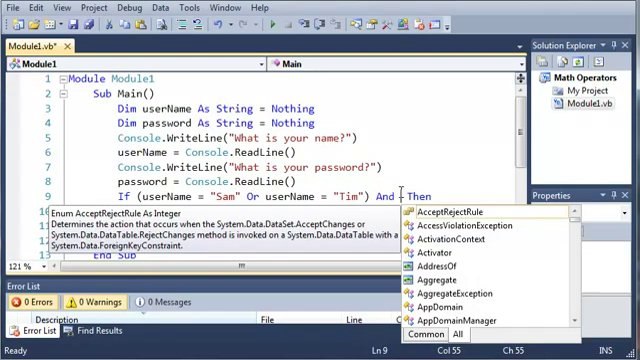The image size is (640, 360).
Task: Click the Open File folder icon
Action: 34,24
